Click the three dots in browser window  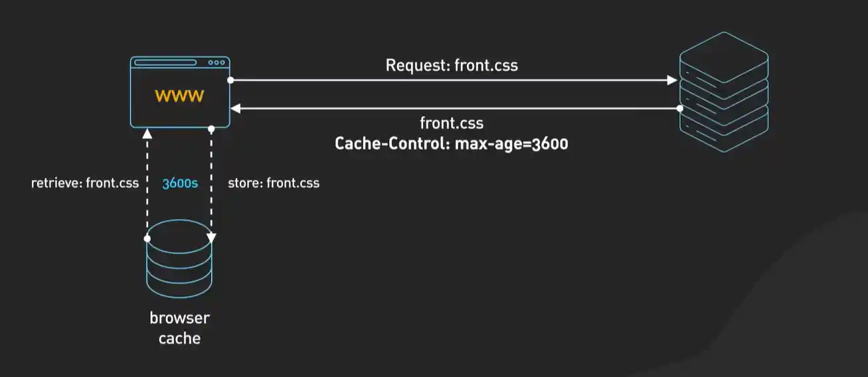pos(217,63)
